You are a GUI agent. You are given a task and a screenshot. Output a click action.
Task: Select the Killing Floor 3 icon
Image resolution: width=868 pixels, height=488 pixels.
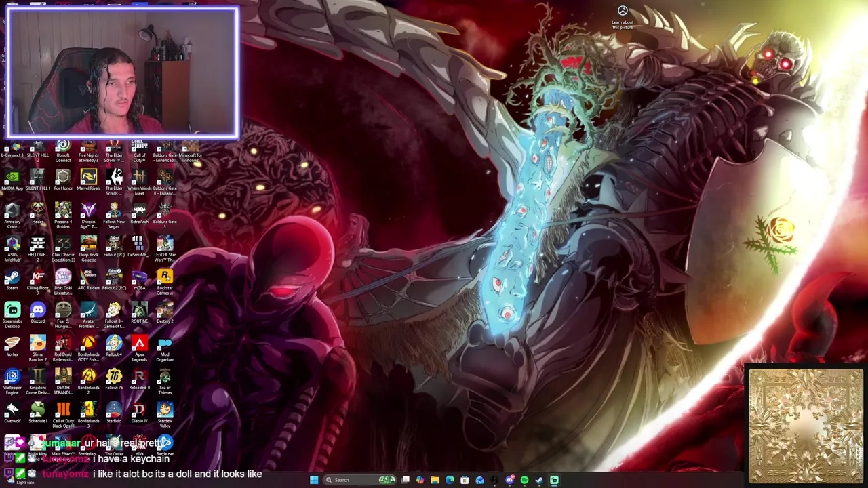37,283
